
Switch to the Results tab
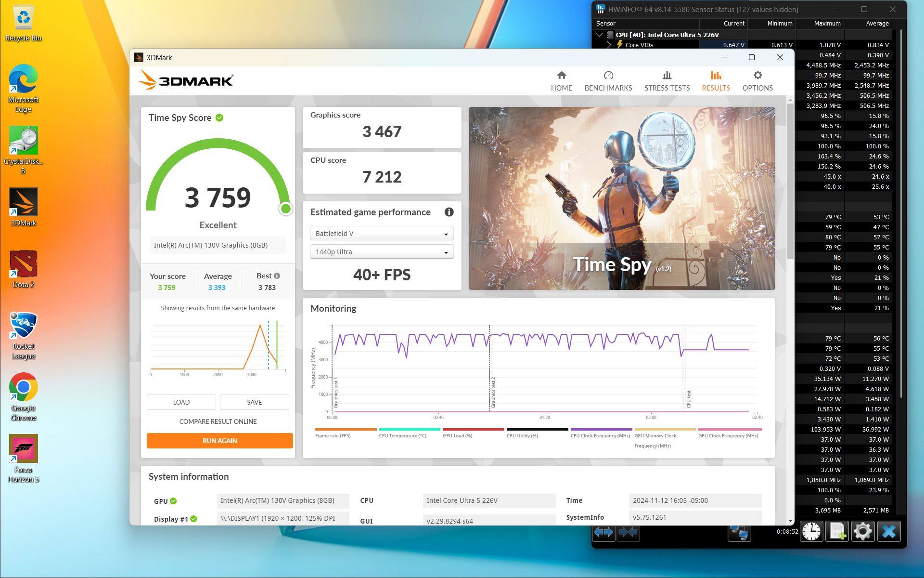pos(715,81)
